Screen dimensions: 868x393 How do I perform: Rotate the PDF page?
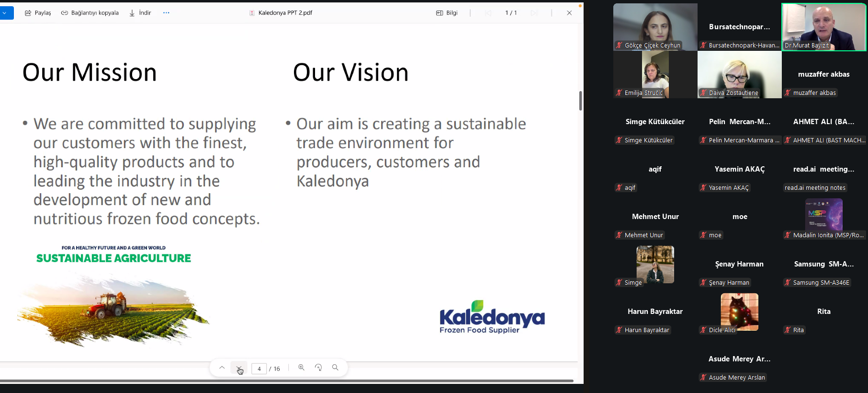318,368
